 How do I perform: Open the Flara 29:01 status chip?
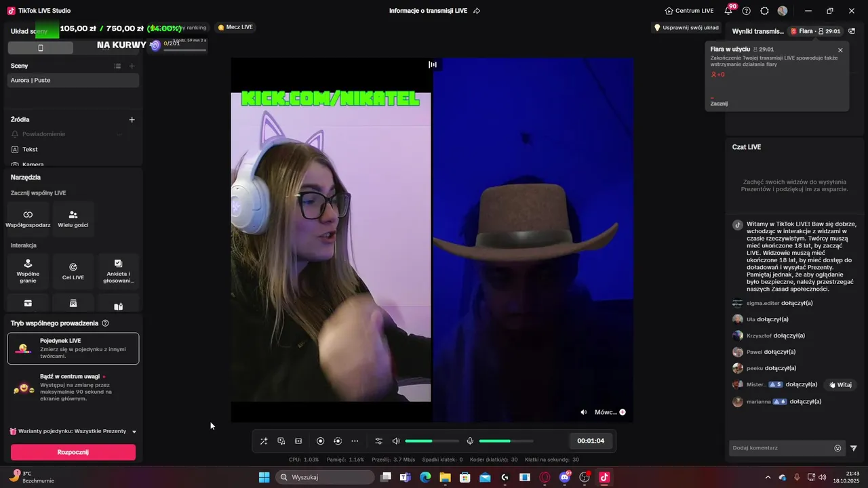click(x=816, y=31)
